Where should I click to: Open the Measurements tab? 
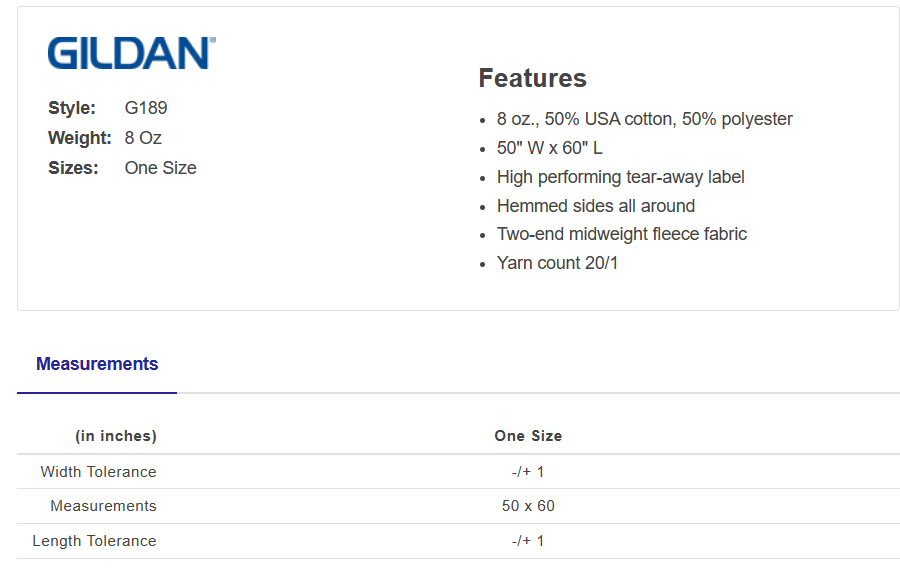(97, 364)
